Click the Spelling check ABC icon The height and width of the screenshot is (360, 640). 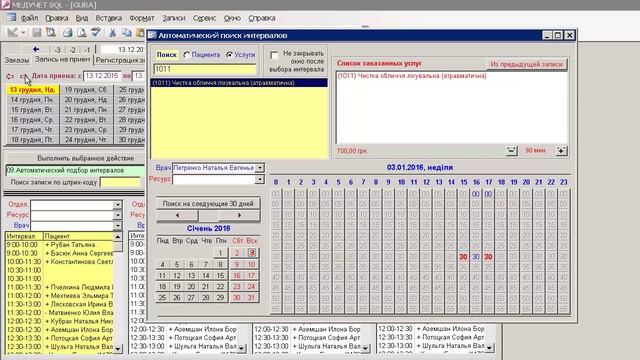(x=96, y=32)
